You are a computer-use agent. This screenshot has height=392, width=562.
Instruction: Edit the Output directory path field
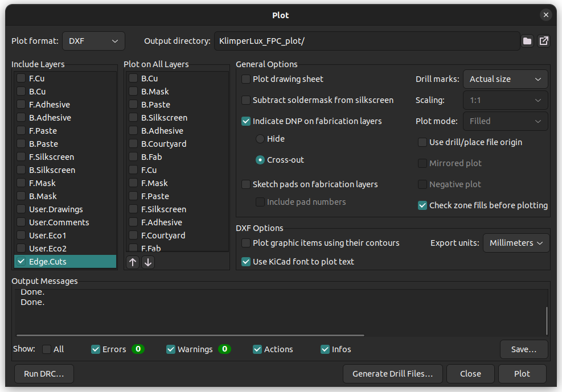pyautogui.click(x=367, y=41)
